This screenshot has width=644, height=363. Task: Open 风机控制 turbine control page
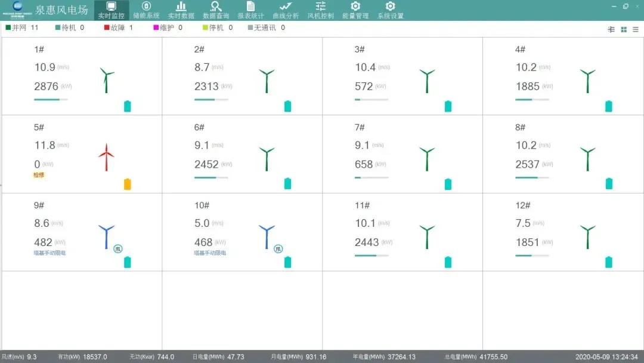coord(320,10)
